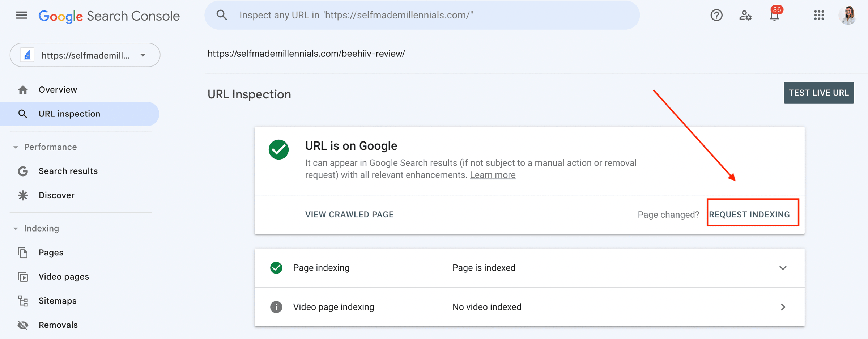This screenshot has width=868, height=339.
Task: Click the Google G Search results icon
Action: point(23,171)
